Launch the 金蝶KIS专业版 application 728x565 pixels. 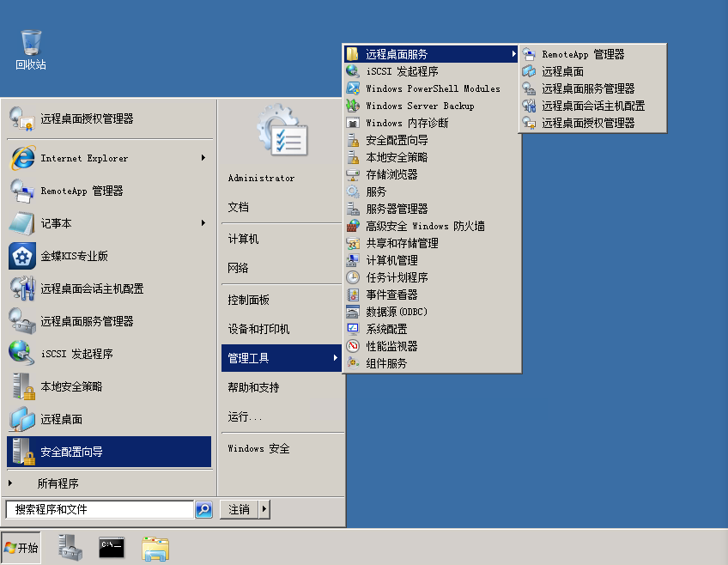click(x=109, y=256)
